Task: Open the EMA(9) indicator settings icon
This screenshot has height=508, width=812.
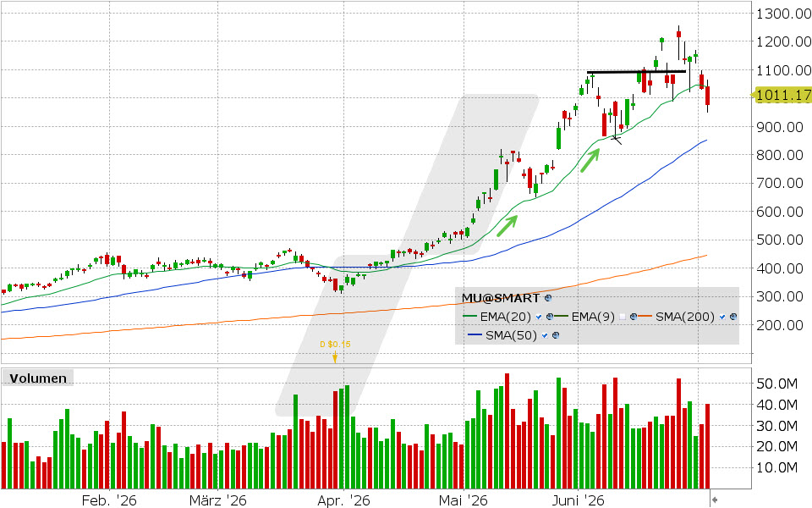Action: click(633, 317)
